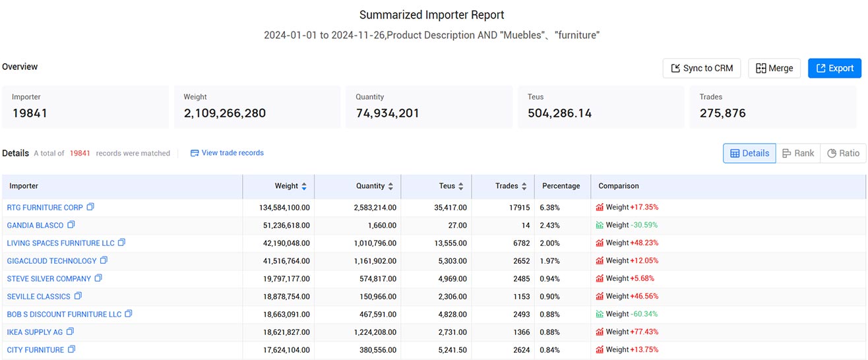
Task: Select the Teus overview card 504,286.14
Action: 601,106
